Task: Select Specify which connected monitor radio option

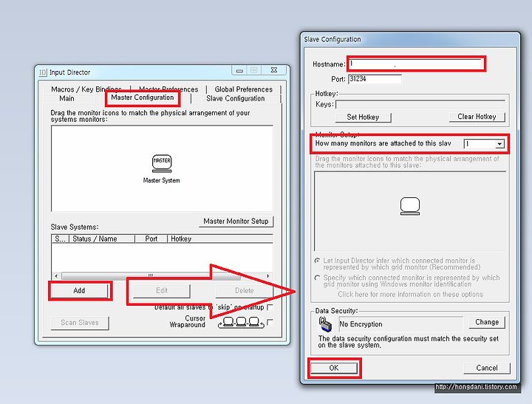Action: click(x=317, y=278)
